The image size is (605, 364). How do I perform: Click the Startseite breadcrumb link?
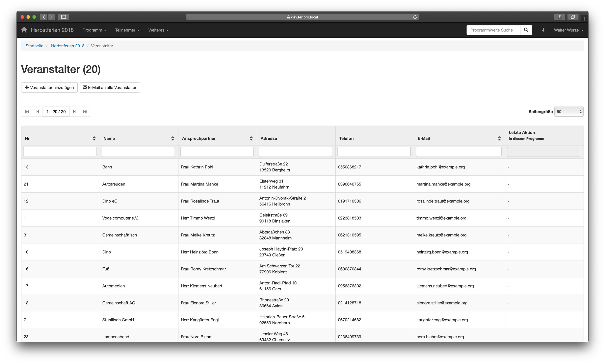coord(34,46)
